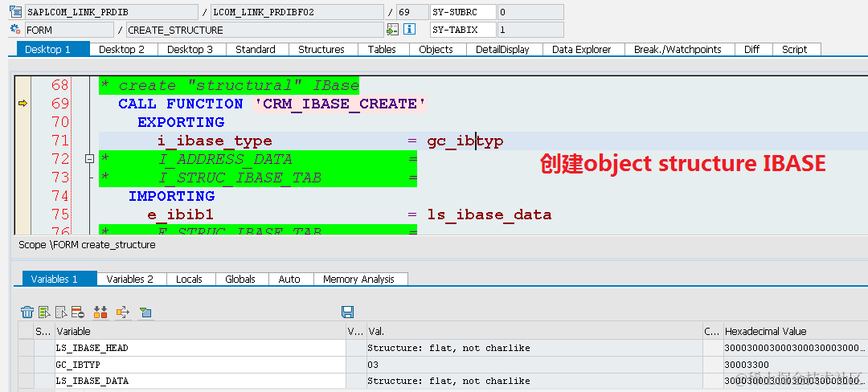This screenshot has height=392, width=868.
Task: Open the Break./Watchpoints tab
Action: pos(678,49)
